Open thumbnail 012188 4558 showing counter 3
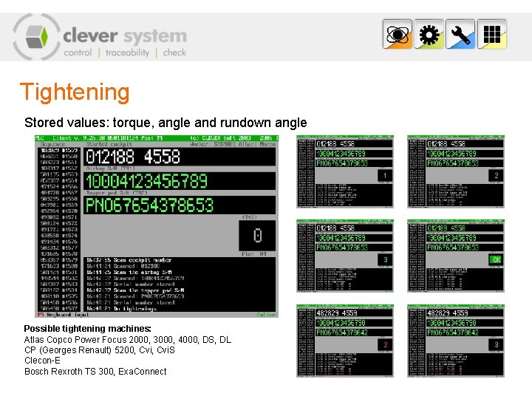Screen dimensions: 532x399 click(x=345, y=256)
